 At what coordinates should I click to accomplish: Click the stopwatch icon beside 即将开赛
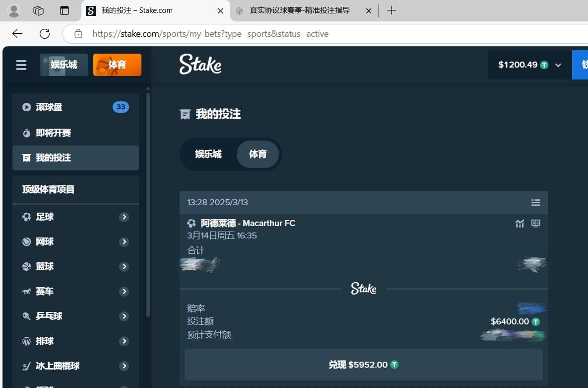tap(27, 133)
